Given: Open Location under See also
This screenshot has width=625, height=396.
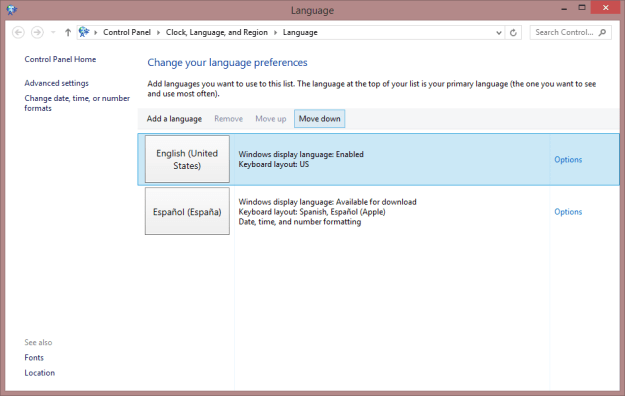Looking at the screenshot, I should coord(39,373).
